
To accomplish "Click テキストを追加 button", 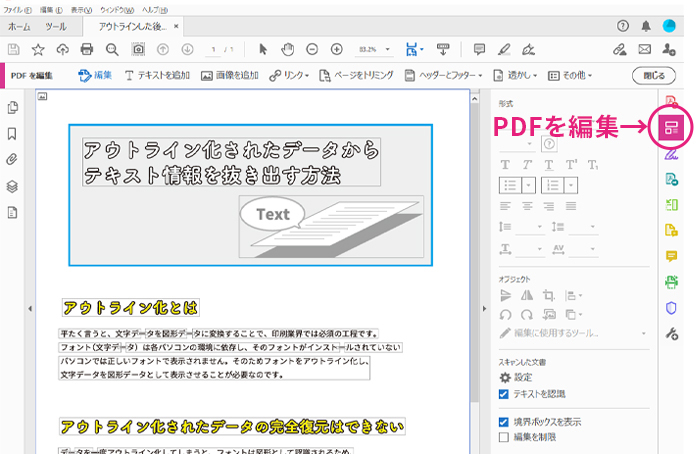I will [x=157, y=76].
